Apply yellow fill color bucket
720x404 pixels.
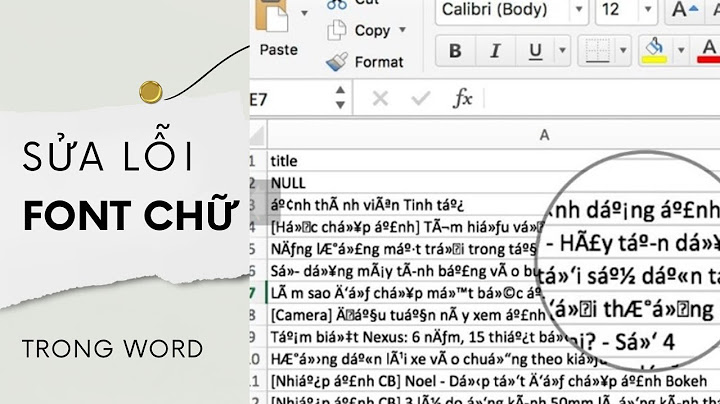click(x=655, y=50)
